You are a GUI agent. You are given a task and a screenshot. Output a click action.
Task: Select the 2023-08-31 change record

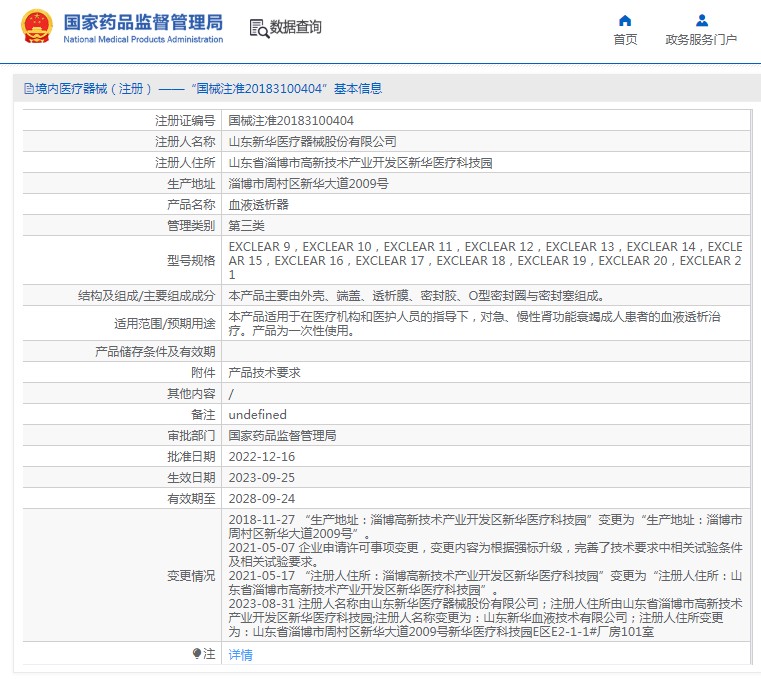coord(485,618)
